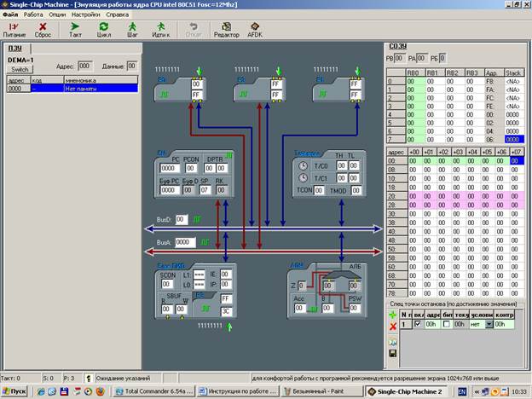532x399 pixels.
Task: Open the breakpoint condition dropdown showing 'нет'
Action: tap(489, 324)
